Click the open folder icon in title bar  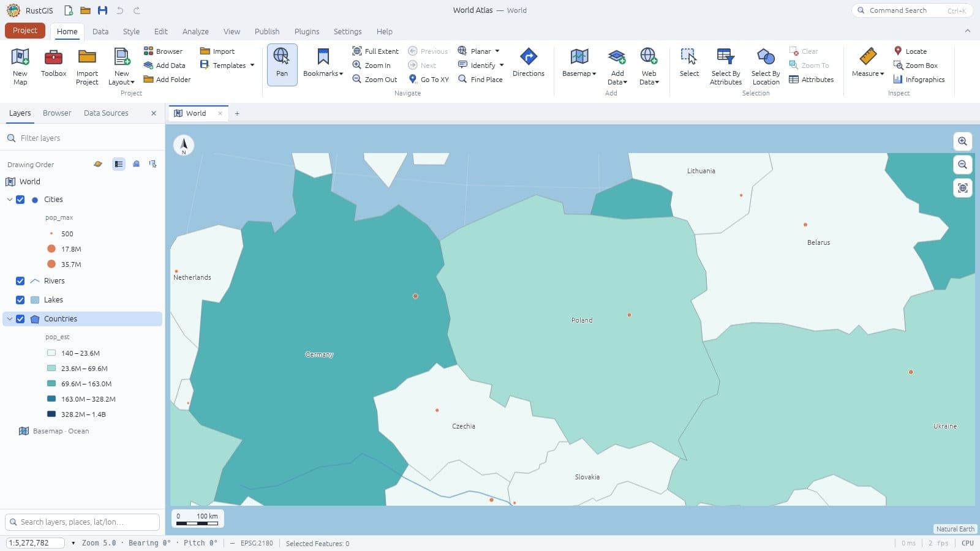tap(85, 10)
